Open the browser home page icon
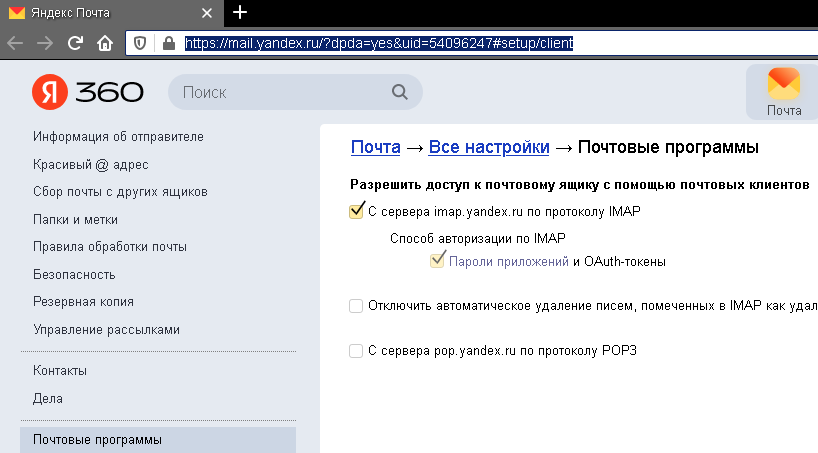Screen dimensions: 818x453 click(x=104, y=43)
